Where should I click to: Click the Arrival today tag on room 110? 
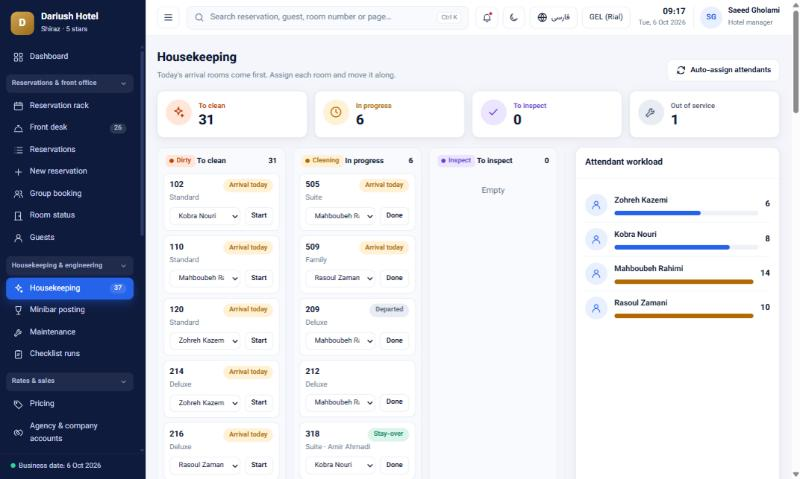pos(248,247)
